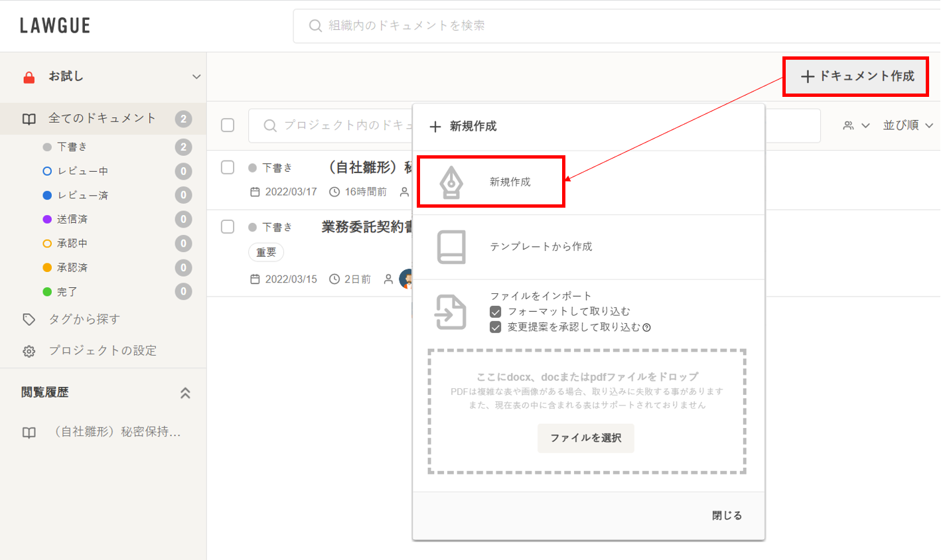Click the tag icon for タグから探す
Image resolution: width=945 pixels, height=560 pixels.
point(29,320)
